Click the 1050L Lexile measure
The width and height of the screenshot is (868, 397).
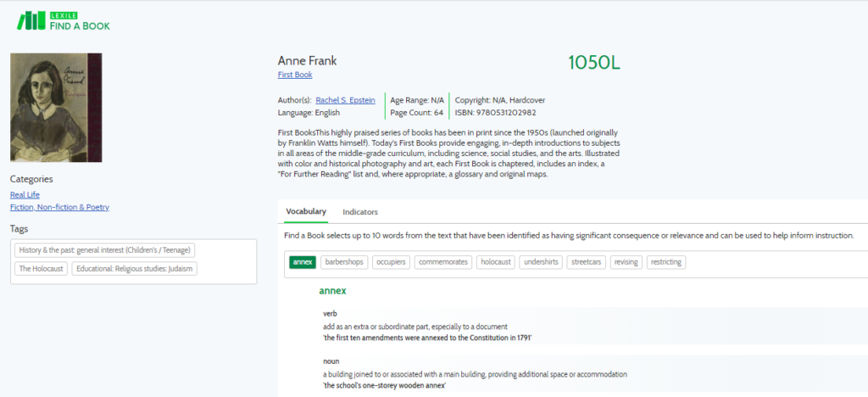pos(594,63)
